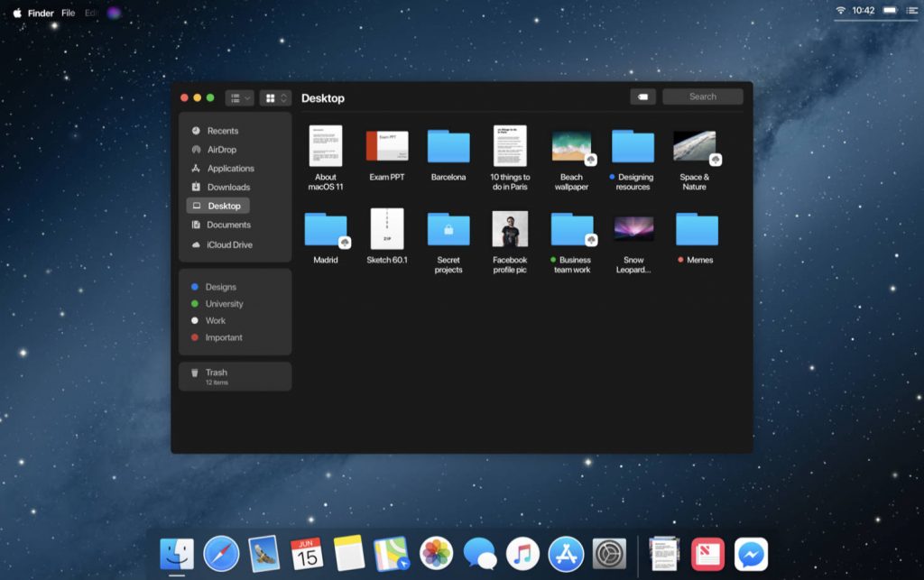Launch Safari from the Dock

click(x=221, y=553)
